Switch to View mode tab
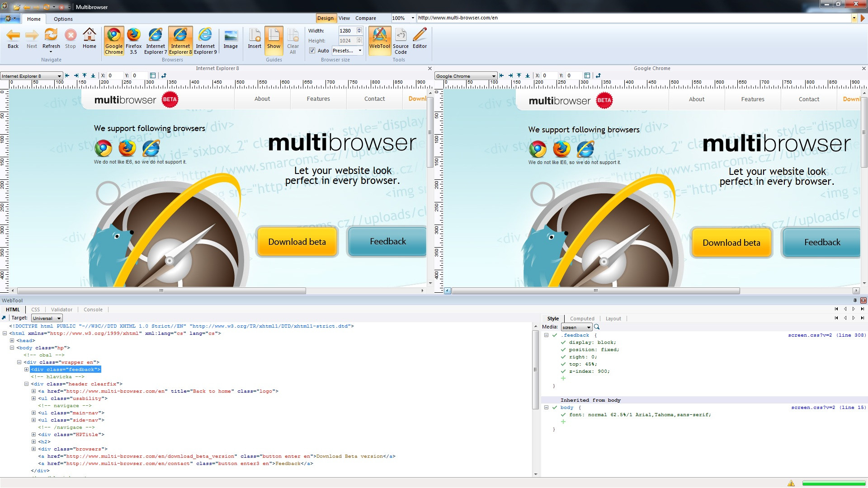The height and width of the screenshot is (488, 868). 344,18
